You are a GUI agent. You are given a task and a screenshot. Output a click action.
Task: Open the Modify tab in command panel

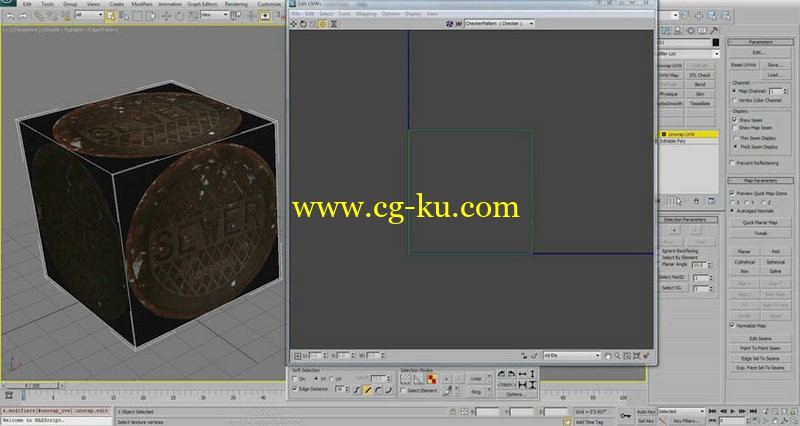(665, 31)
